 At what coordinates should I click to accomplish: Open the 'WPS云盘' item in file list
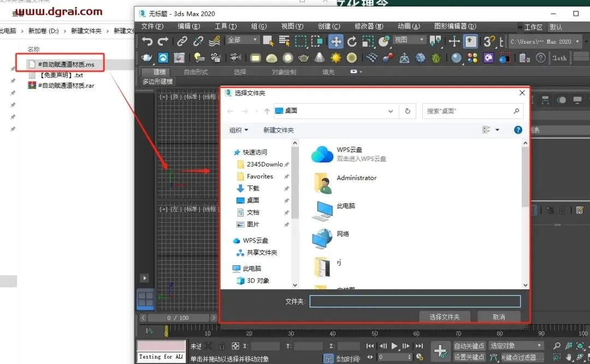tap(349, 154)
